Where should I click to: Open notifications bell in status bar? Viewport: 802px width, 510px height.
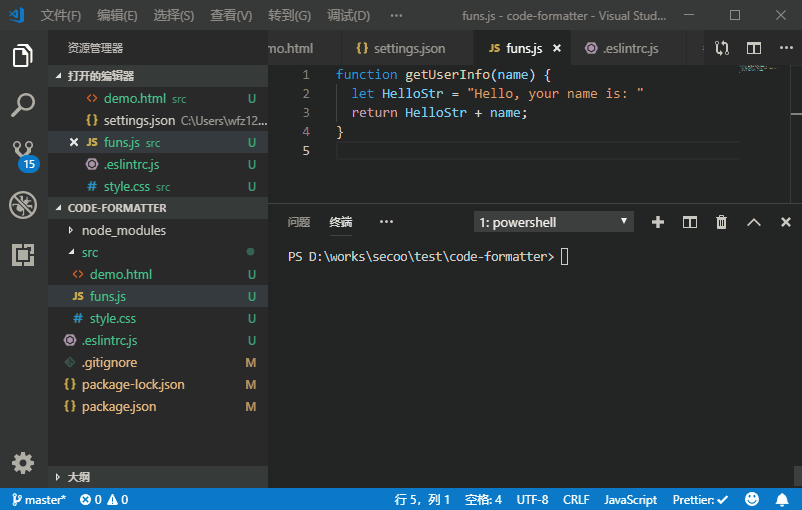point(782,499)
